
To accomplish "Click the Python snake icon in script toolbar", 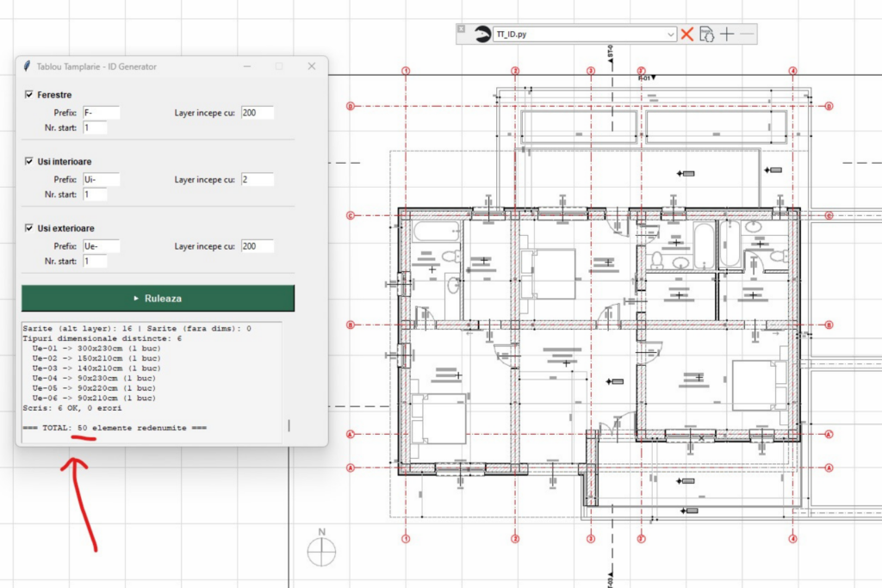I will tap(482, 34).
